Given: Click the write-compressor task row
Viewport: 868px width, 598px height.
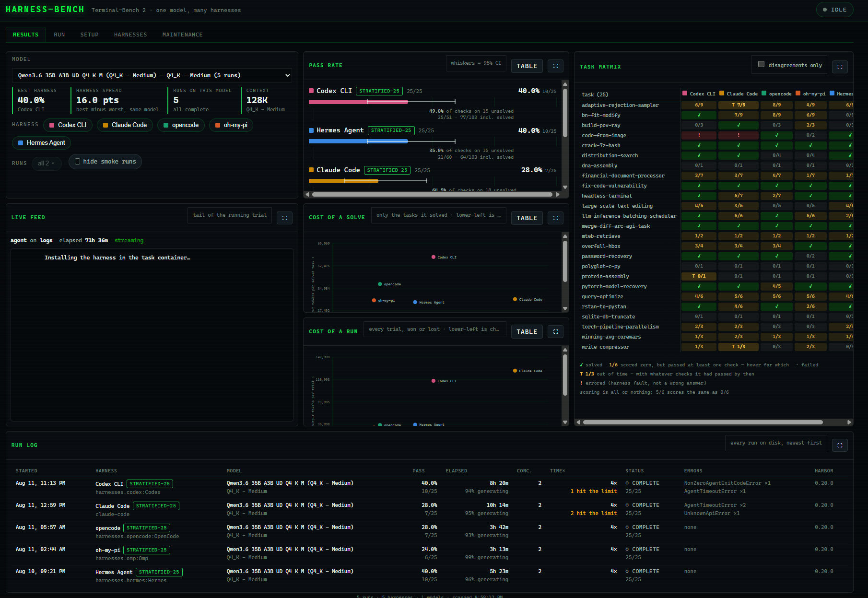Looking at the screenshot, I should tap(605, 347).
